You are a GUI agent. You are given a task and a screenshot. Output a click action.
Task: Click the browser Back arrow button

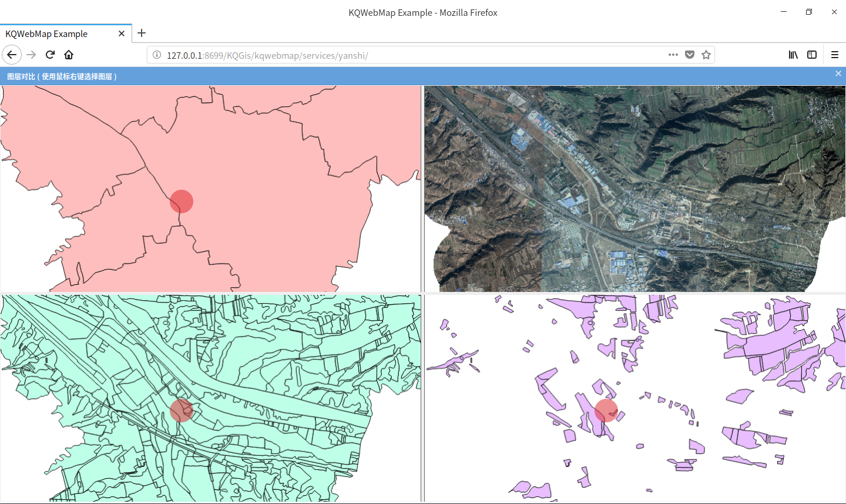tap(12, 55)
